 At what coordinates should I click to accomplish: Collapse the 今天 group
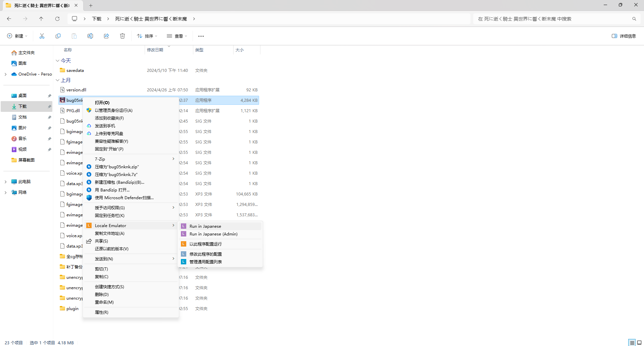tap(57, 61)
